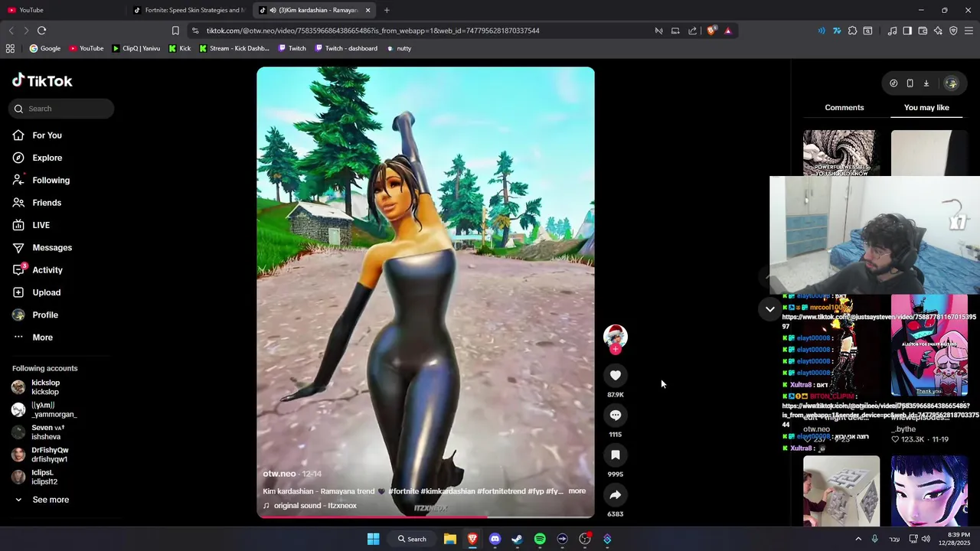Reload the page
The width and height of the screenshot is (980, 551).
click(x=41, y=31)
